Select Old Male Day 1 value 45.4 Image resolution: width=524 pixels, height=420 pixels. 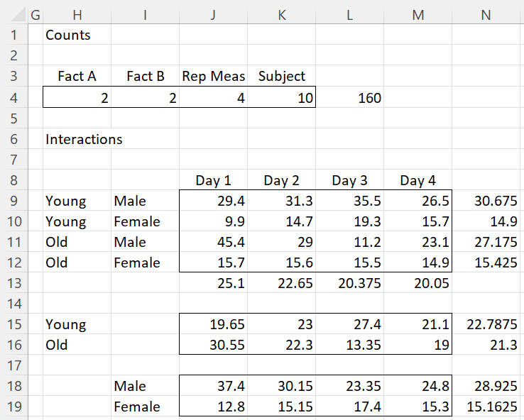213,242
